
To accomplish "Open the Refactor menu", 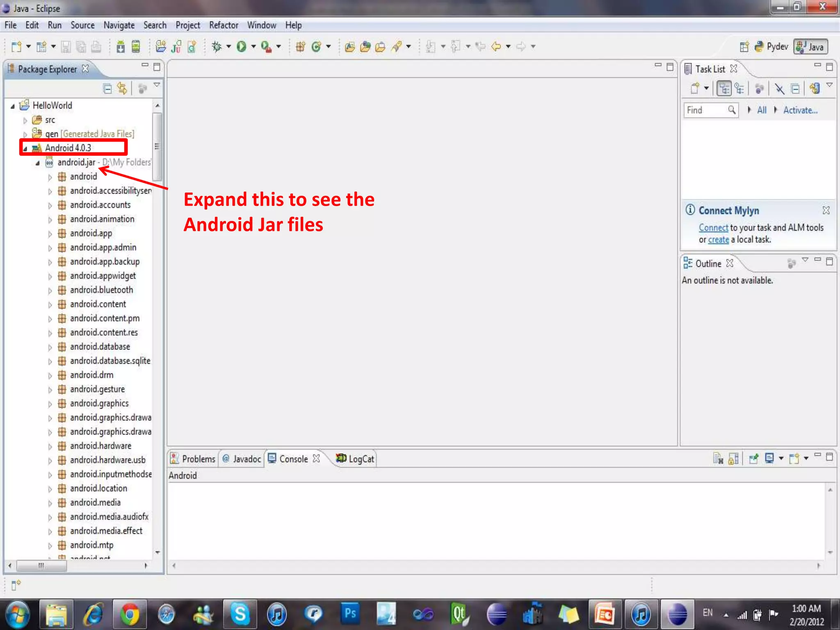I will pyautogui.click(x=223, y=25).
